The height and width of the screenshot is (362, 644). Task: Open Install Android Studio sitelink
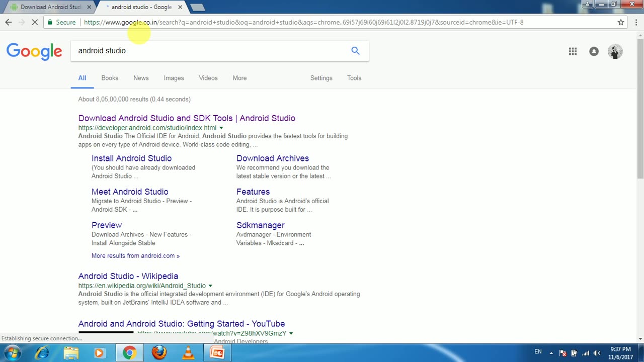[x=131, y=158]
